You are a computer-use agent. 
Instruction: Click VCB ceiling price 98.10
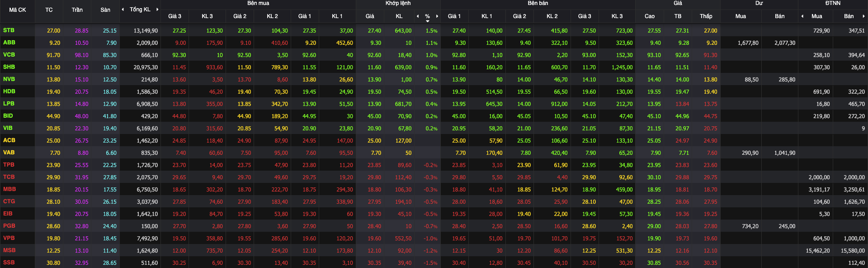82,55
